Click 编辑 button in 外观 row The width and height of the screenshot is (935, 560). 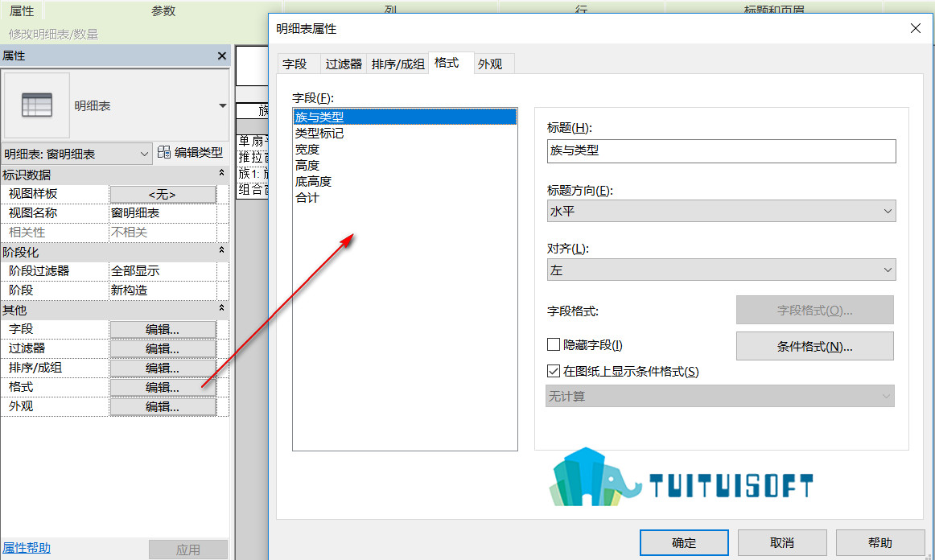[x=163, y=407]
